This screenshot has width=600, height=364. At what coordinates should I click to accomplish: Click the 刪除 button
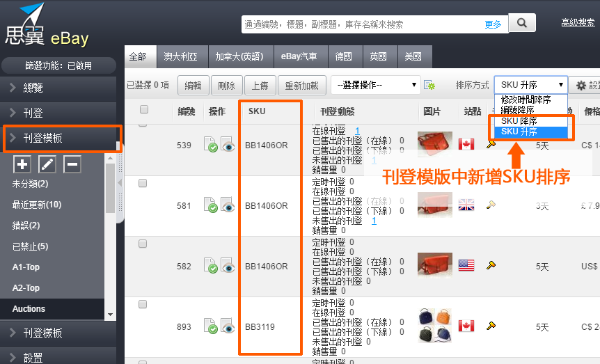pyautogui.click(x=226, y=86)
